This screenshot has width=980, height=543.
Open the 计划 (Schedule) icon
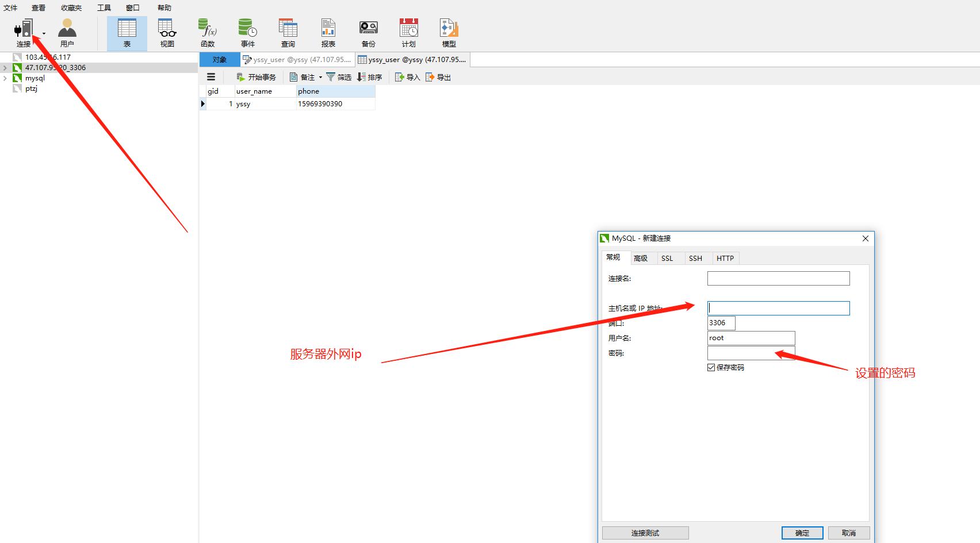pos(409,33)
